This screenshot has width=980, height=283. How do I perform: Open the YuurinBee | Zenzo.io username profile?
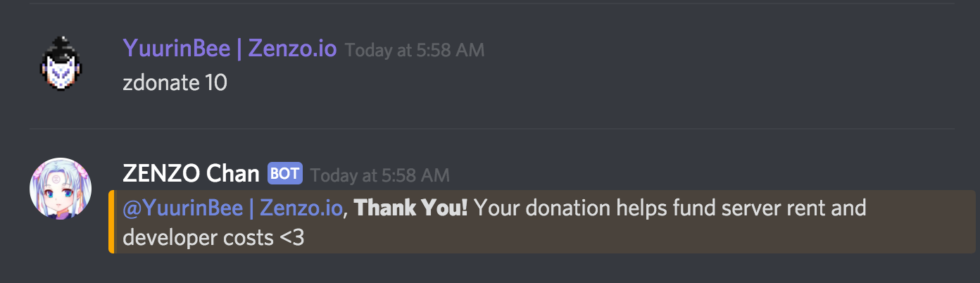pos(230,49)
